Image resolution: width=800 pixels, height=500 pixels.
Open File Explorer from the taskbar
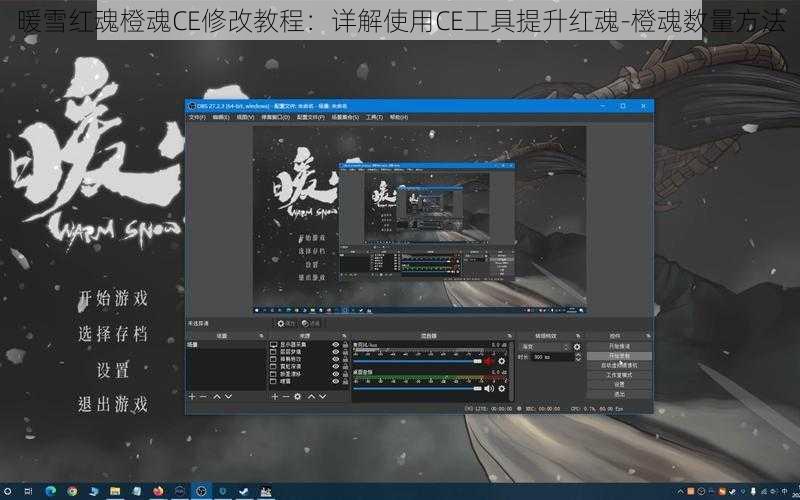(115, 491)
